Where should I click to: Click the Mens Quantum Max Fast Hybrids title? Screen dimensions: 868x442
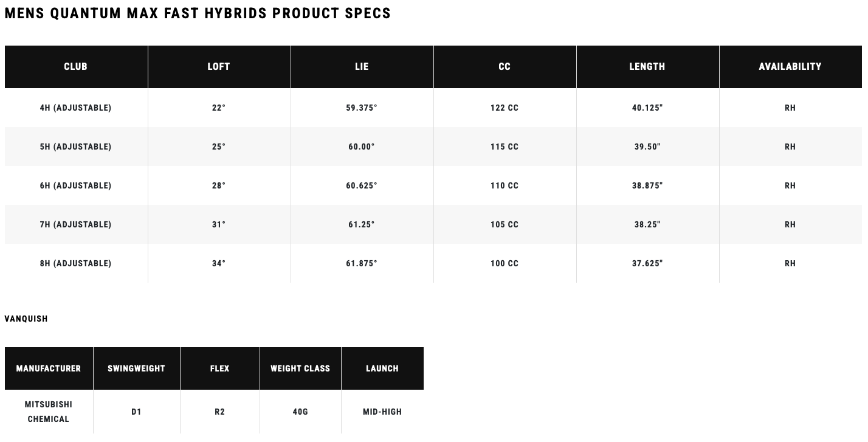tap(198, 13)
